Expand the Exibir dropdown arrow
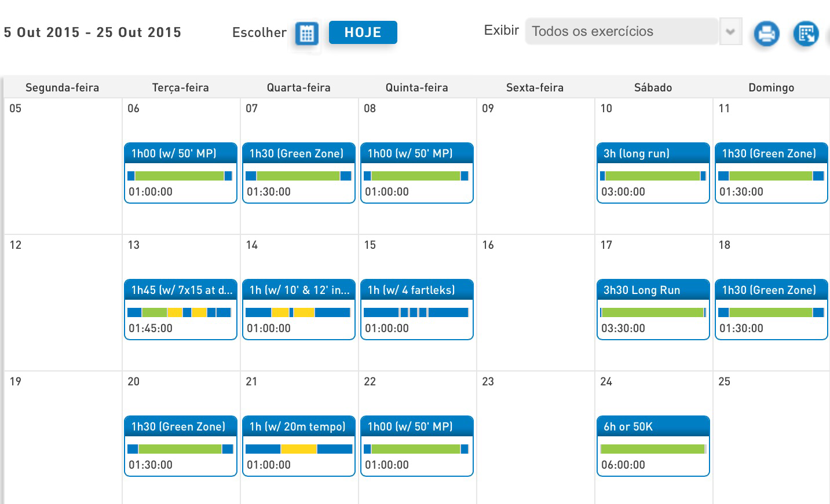The image size is (830, 504). (730, 31)
